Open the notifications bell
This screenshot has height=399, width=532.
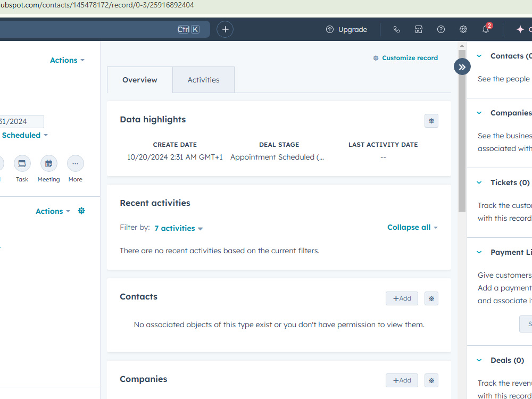[486, 29]
